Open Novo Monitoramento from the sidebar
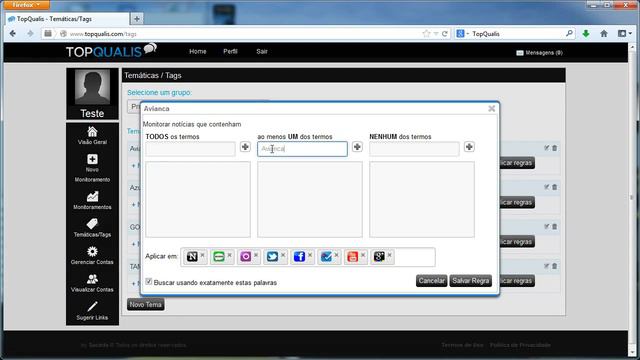Viewport: 640px width, 360px height. (x=92, y=168)
